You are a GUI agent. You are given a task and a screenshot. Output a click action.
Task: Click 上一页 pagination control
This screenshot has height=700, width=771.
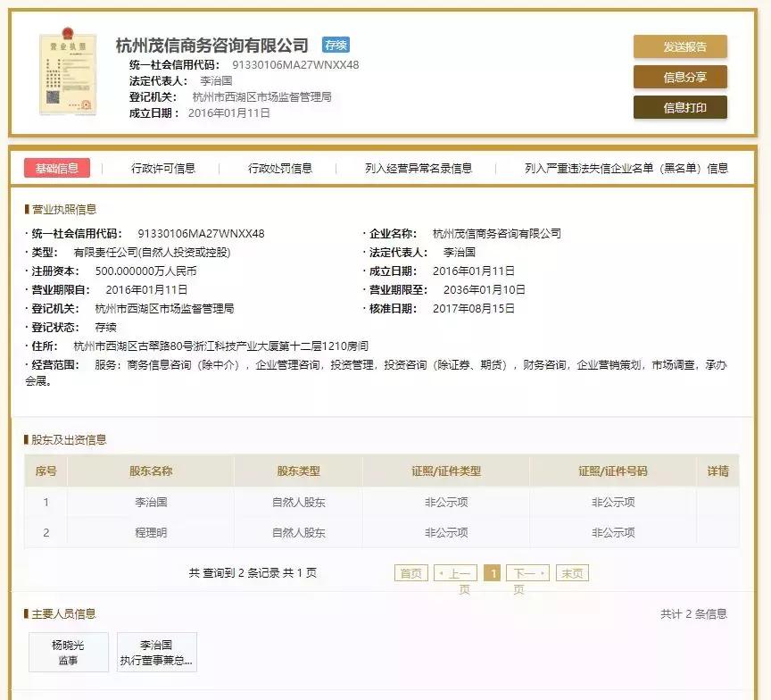(x=457, y=572)
